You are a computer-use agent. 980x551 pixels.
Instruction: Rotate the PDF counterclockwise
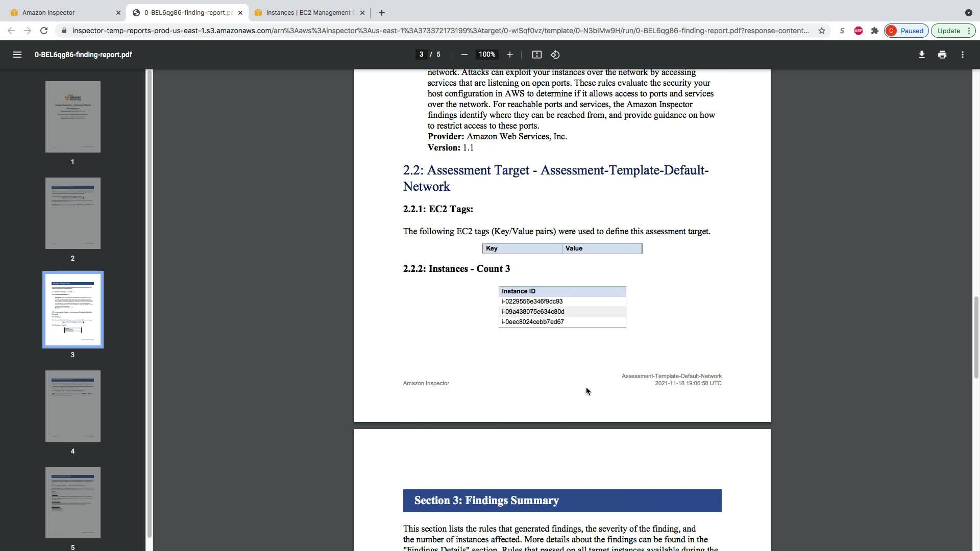pyautogui.click(x=555, y=55)
